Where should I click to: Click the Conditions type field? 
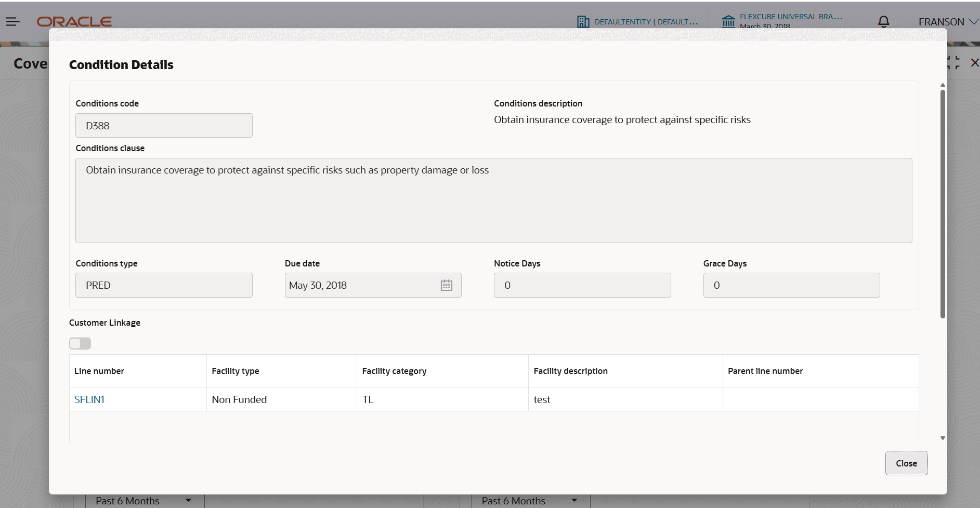tap(164, 285)
